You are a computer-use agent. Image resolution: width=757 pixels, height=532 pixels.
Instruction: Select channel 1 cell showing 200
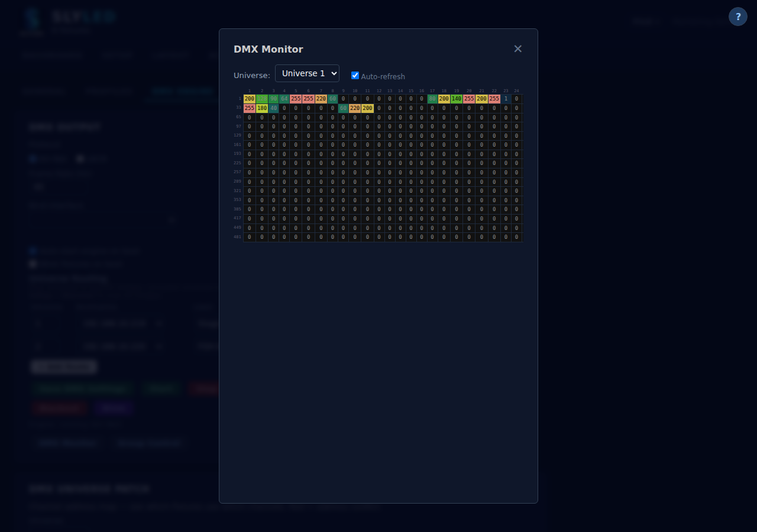click(x=250, y=99)
